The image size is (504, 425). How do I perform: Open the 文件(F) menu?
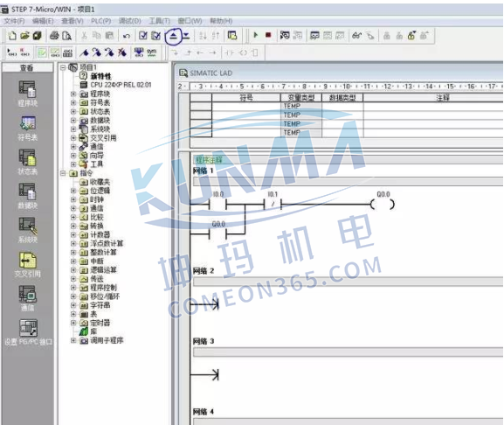pos(14,21)
